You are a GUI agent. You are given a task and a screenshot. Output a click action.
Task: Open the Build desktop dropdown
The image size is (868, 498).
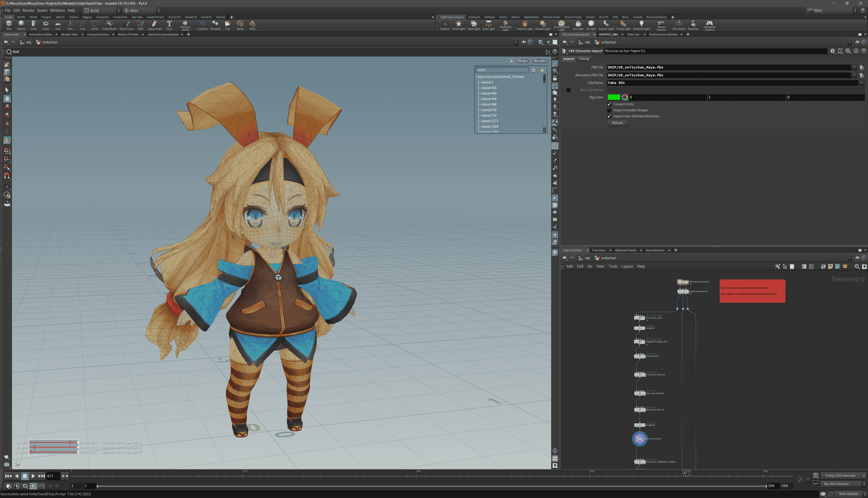(102, 11)
